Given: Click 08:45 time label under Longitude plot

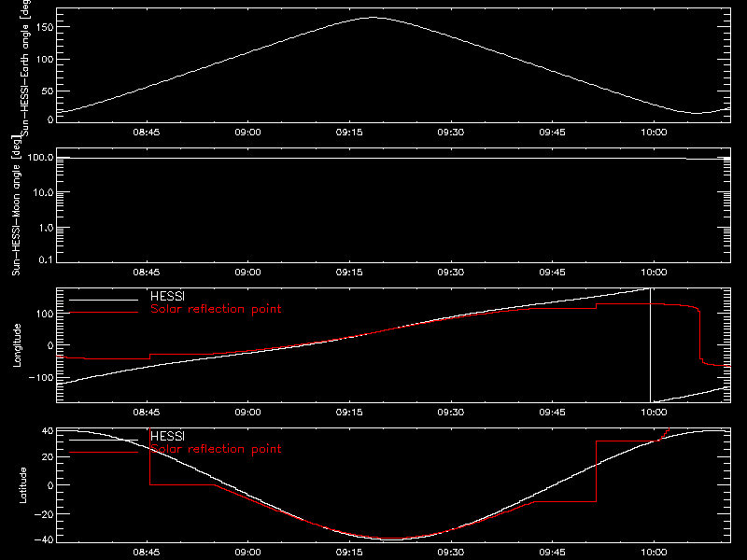Looking at the screenshot, I should tap(147, 412).
